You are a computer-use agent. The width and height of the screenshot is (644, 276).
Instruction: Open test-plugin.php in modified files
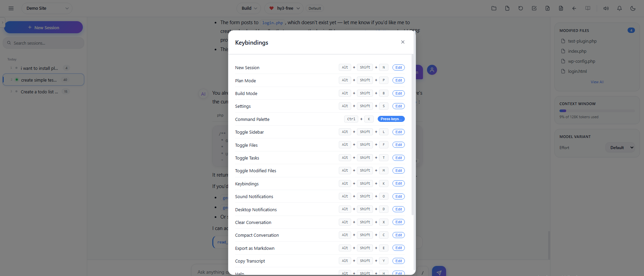pos(582,41)
